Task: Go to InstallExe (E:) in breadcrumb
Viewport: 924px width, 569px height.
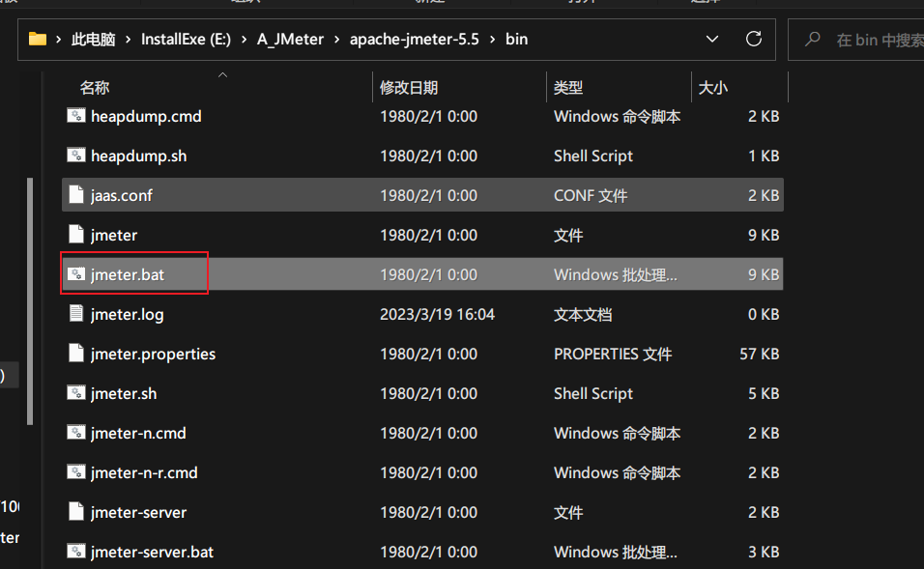Action: point(186,40)
